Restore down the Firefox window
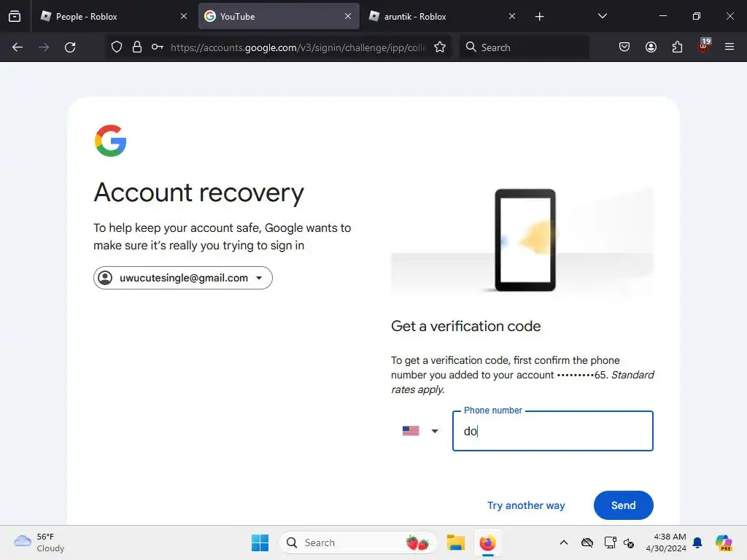 [x=697, y=16]
